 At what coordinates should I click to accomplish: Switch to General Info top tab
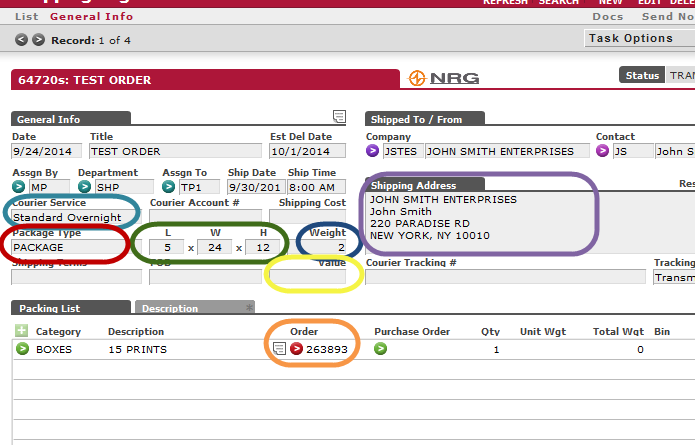click(x=91, y=16)
